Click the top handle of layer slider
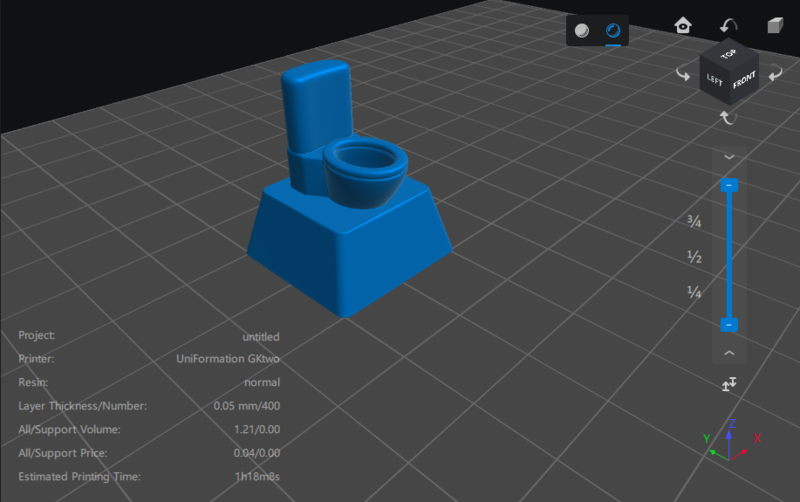This screenshot has width=800, height=502. 729,185
